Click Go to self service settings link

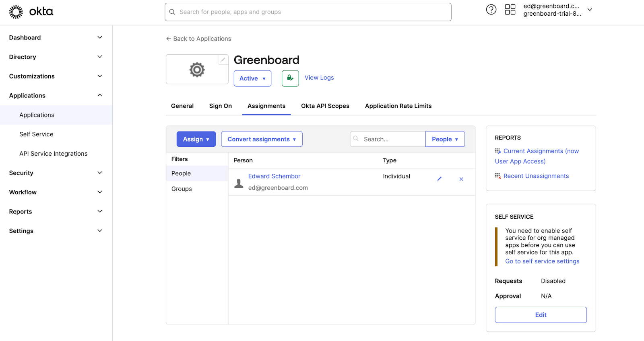point(543,261)
